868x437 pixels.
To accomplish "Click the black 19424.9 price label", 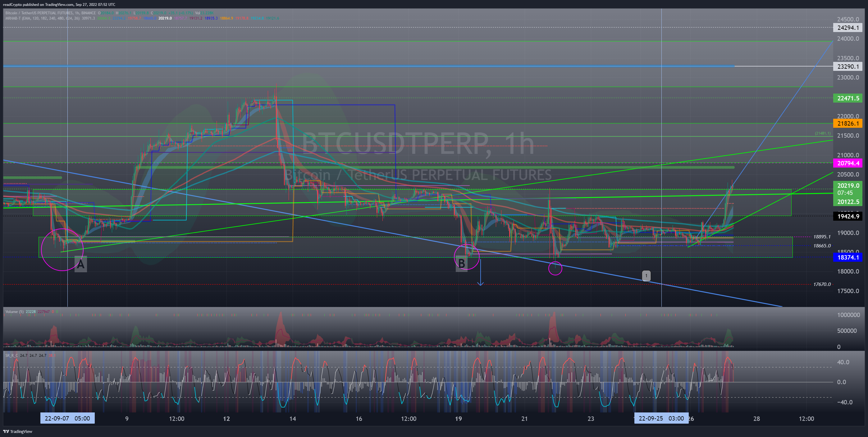I will [848, 216].
